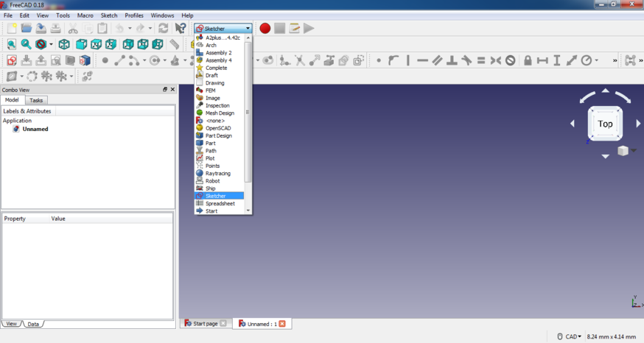Apply the Perpendicular constraint icon

[x=452, y=60]
